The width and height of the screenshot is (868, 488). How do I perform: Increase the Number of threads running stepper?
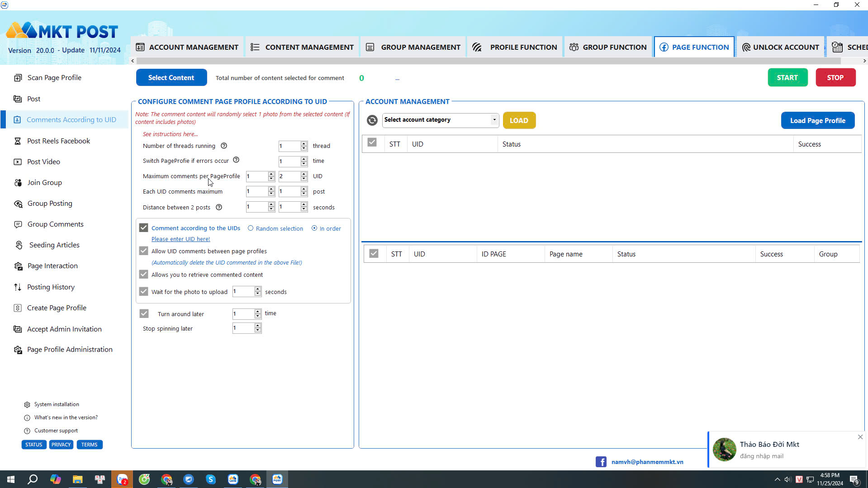click(x=304, y=143)
